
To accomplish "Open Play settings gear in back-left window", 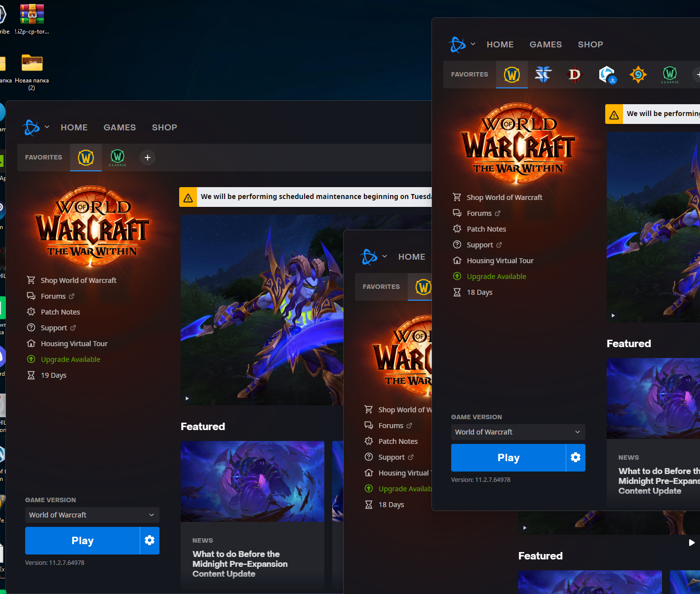I will [x=150, y=541].
